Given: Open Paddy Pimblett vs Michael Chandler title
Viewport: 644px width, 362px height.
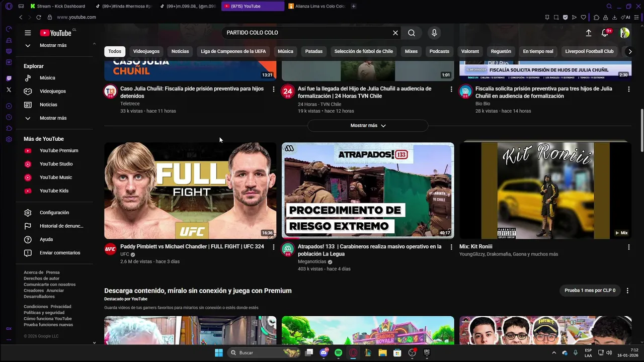Looking at the screenshot, I should pos(192,247).
